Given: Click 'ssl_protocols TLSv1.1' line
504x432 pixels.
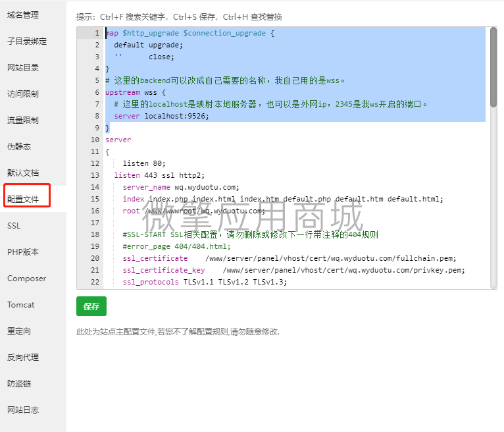Looking at the screenshot, I should click(x=205, y=282).
